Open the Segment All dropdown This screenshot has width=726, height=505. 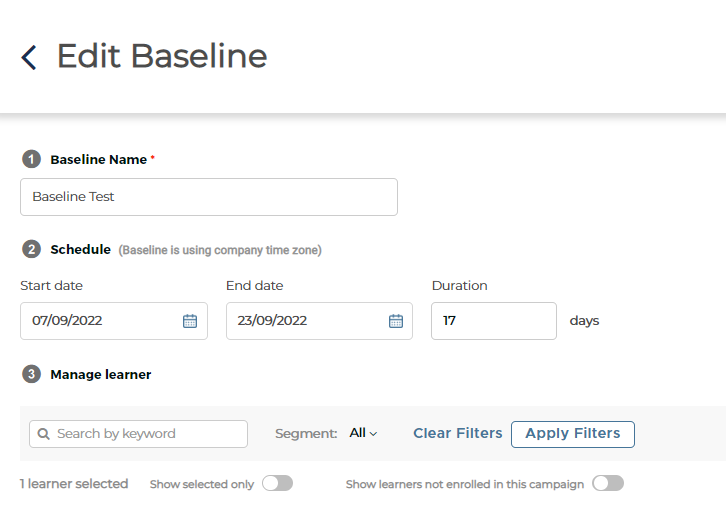(x=363, y=433)
